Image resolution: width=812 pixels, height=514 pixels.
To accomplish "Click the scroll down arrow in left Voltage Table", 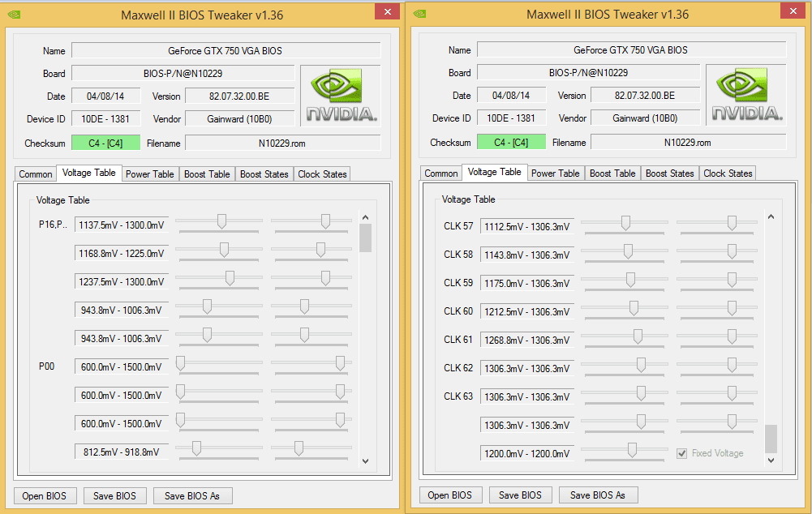I will [x=366, y=460].
